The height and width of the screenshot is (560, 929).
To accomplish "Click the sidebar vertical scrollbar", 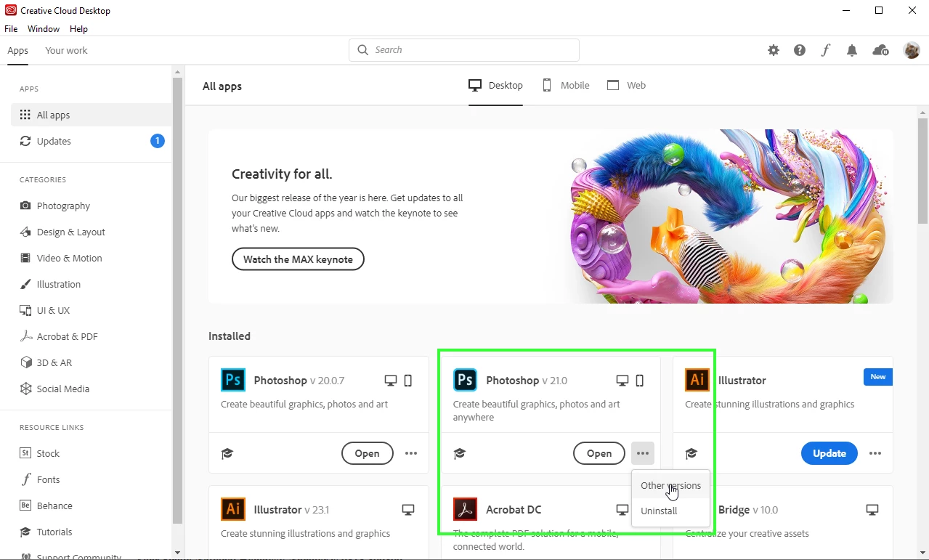I will (x=177, y=299).
